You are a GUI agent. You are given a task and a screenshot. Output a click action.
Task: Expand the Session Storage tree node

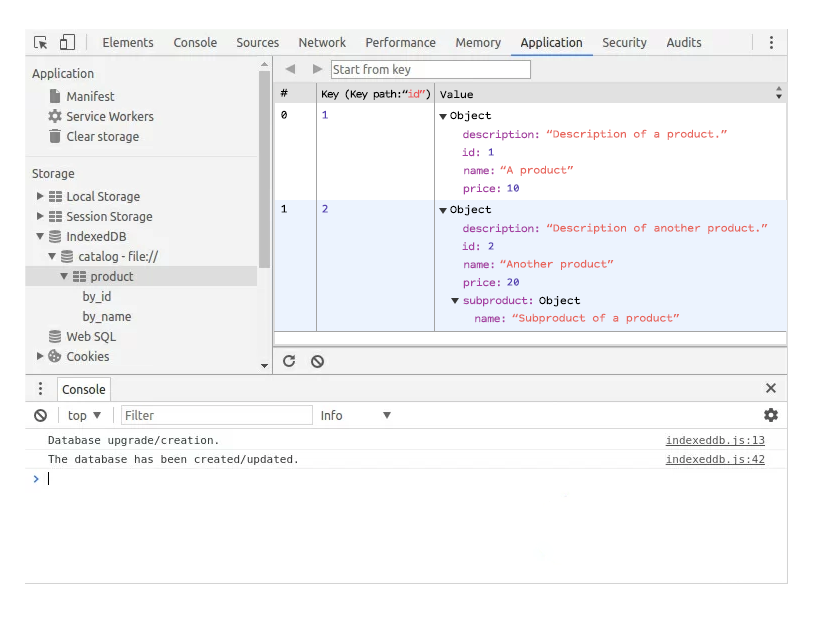(x=40, y=216)
